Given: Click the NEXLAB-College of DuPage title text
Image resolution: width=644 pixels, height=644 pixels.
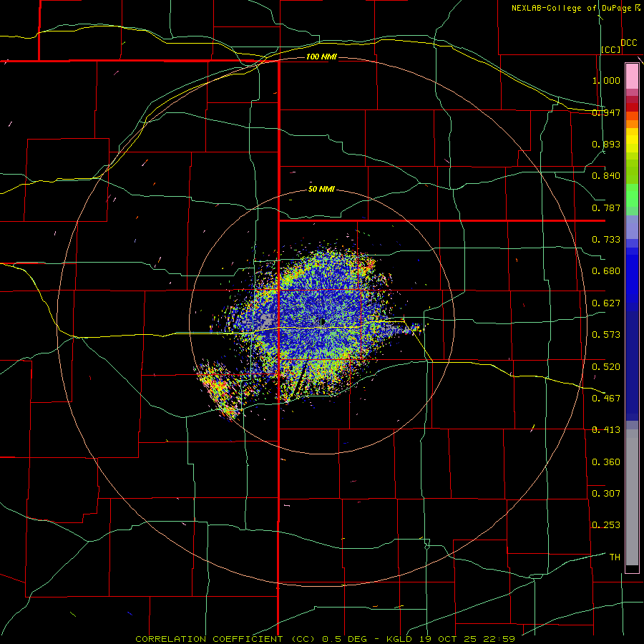Looking at the screenshot, I should pyautogui.click(x=575, y=8).
